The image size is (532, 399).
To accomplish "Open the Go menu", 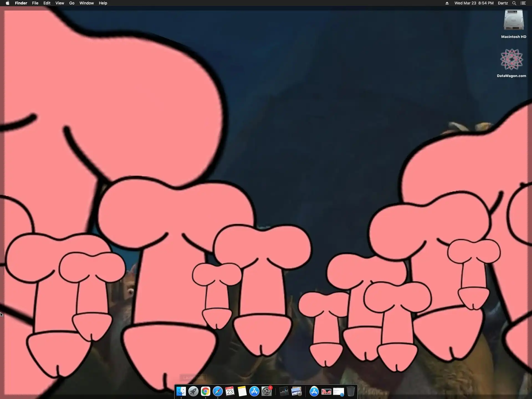I will 72,3.
